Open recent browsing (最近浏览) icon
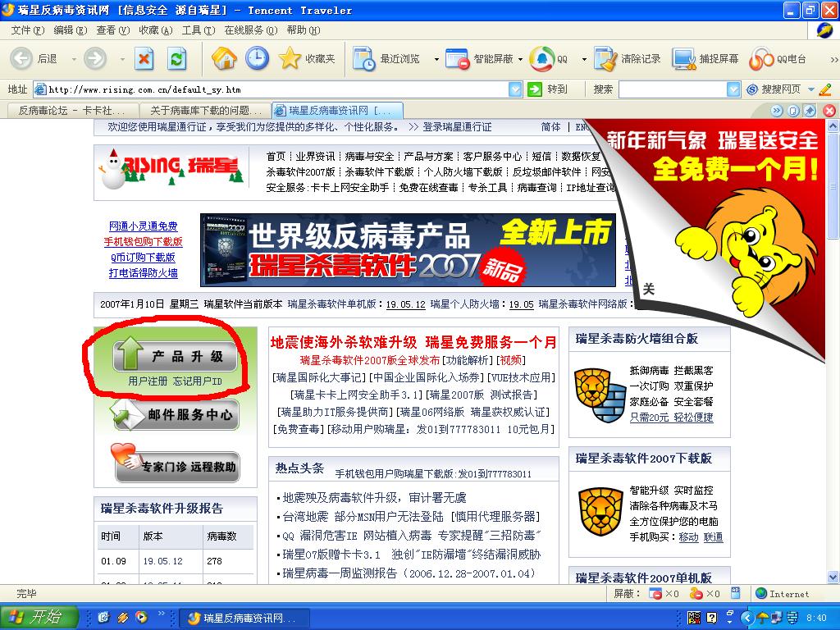The image size is (840, 630). click(364, 59)
